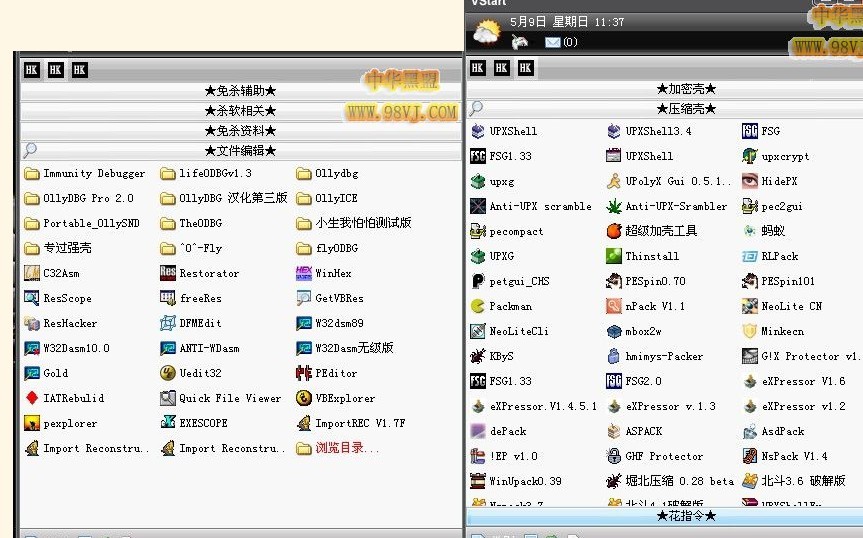Click search magnifier in left panel

point(30,150)
